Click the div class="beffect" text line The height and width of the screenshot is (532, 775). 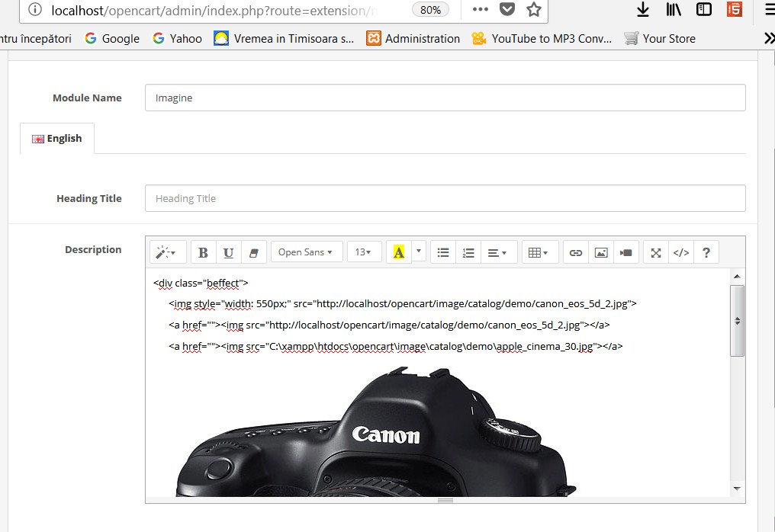[201, 283]
